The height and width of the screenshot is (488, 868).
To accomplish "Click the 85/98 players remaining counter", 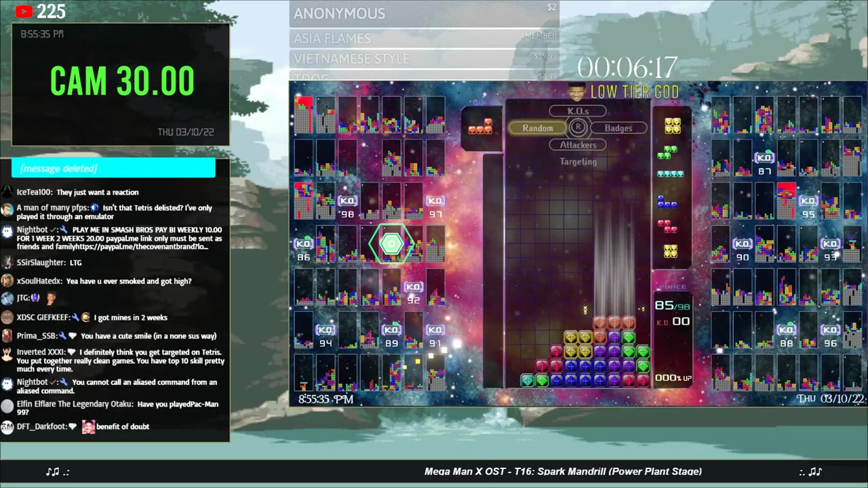I will coord(673,306).
